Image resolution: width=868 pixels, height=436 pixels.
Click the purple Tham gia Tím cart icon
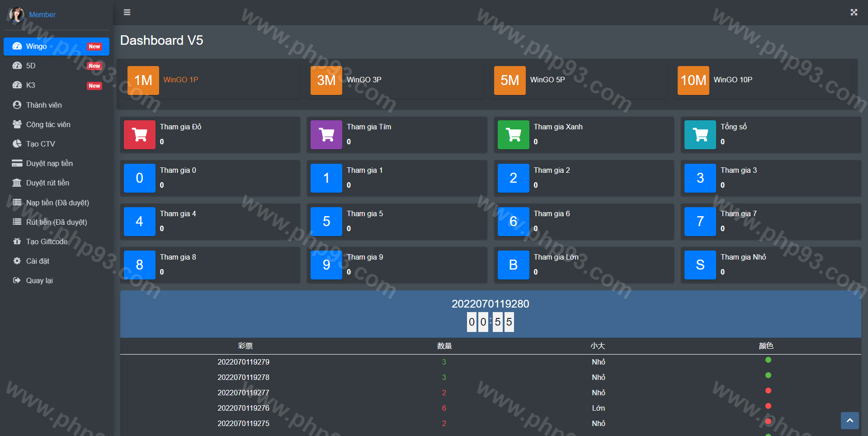tap(326, 135)
